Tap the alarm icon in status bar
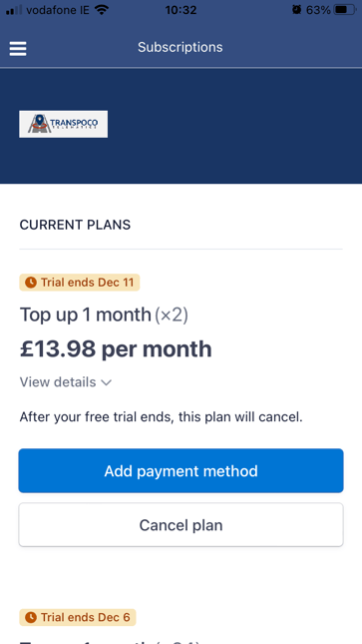This screenshot has height=644, width=362. point(297,9)
